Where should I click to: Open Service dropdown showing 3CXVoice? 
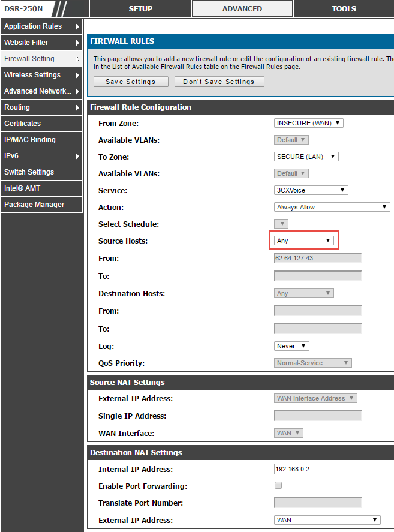pyautogui.click(x=311, y=190)
